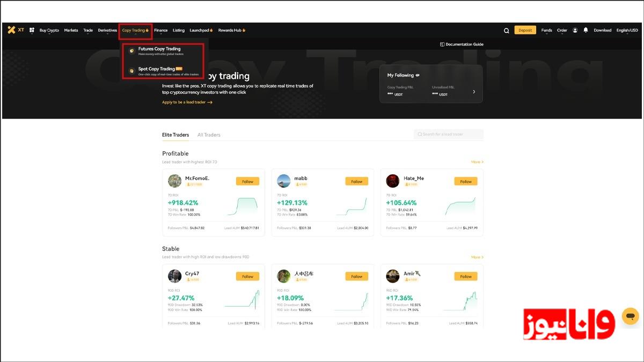The width and height of the screenshot is (644, 362).
Task: Follow trader mabb
Action: point(357,181)
